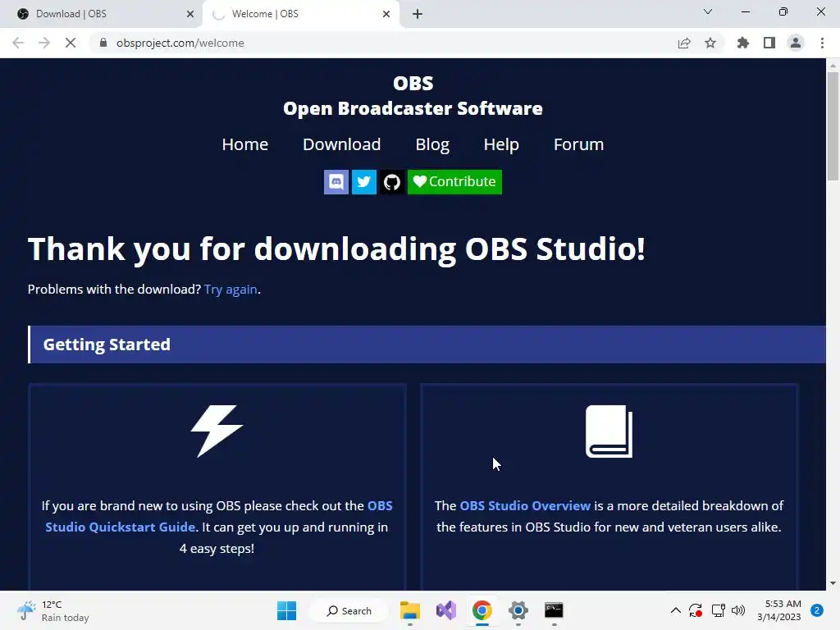Close the Welcome | OBS tab
Image resolution: width=840 pixels, height=630 pixels.
pyautogui.click(x=386, y=14)
